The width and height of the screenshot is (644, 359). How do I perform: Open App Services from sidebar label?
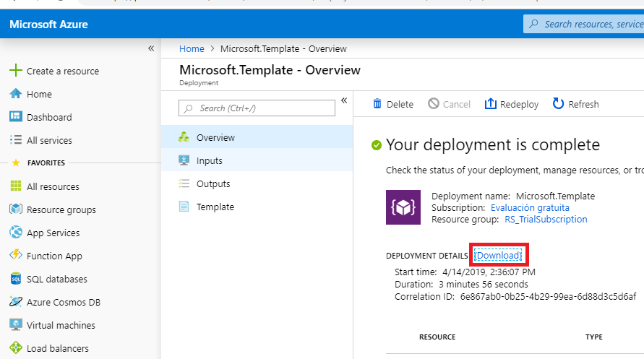53,233
